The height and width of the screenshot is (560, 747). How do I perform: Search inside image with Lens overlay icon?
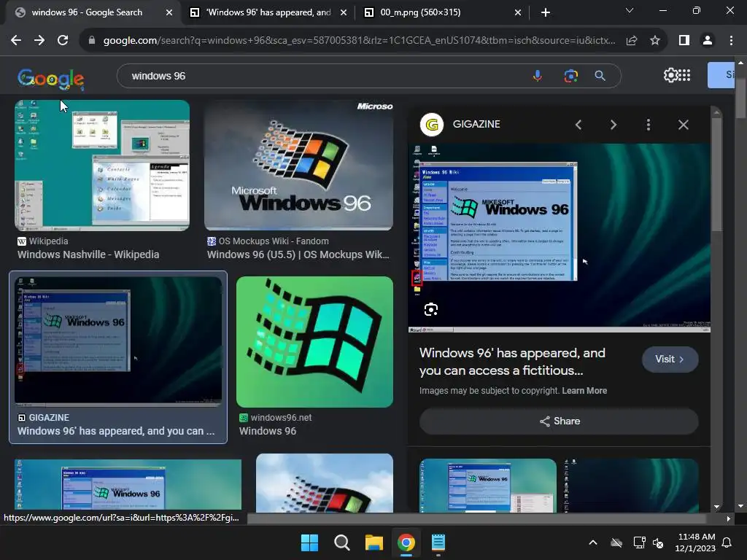(431, 309)
